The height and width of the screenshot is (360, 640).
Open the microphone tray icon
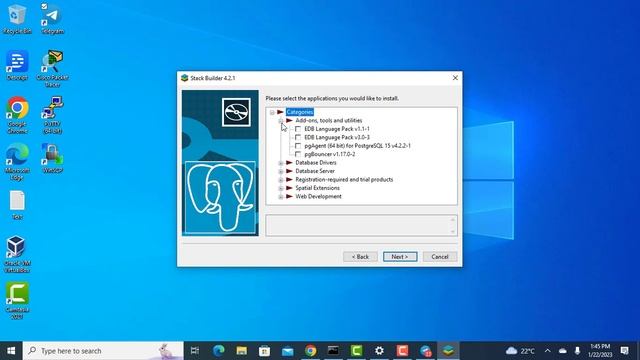point(577,351)
